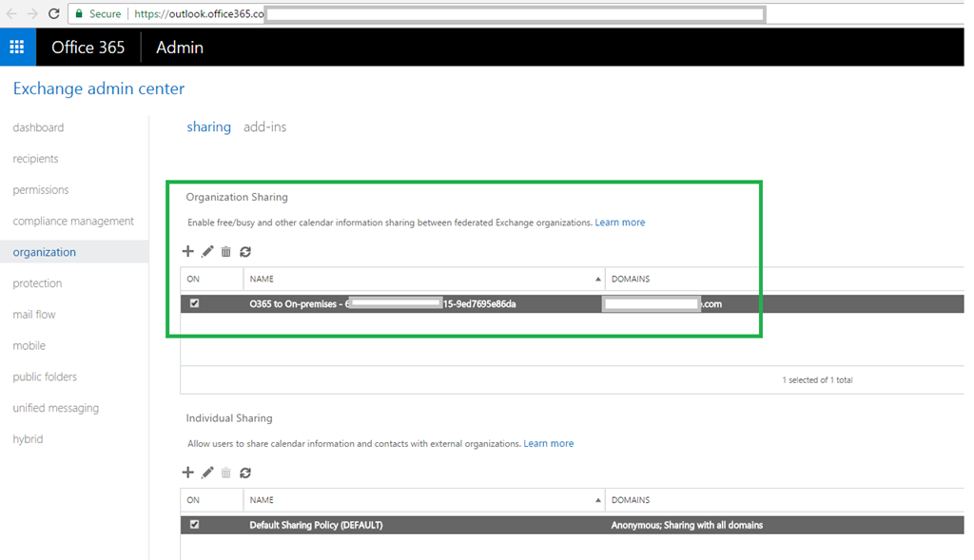Refresh the Organization Sharing list
The width and height of the screenshot is (974, 560).
pos(245,251)
